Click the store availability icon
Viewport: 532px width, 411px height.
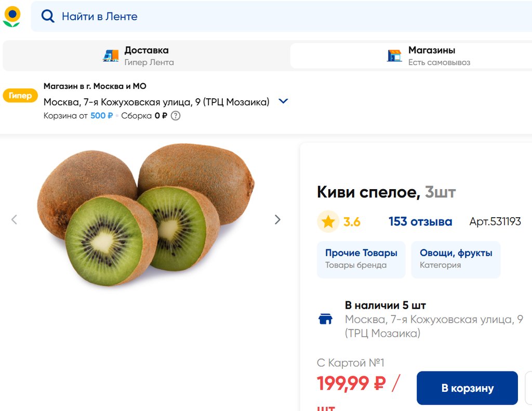[x=325, y=319]
